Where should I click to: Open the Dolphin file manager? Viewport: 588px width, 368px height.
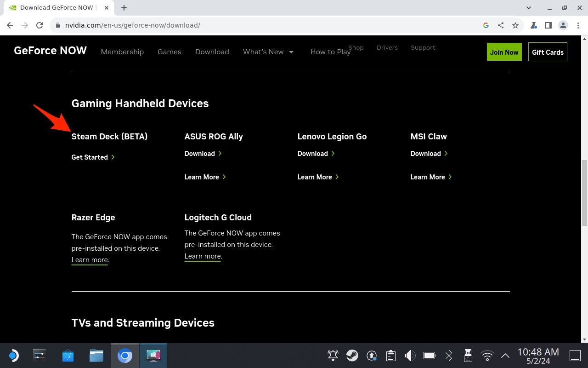click(96, 356)
